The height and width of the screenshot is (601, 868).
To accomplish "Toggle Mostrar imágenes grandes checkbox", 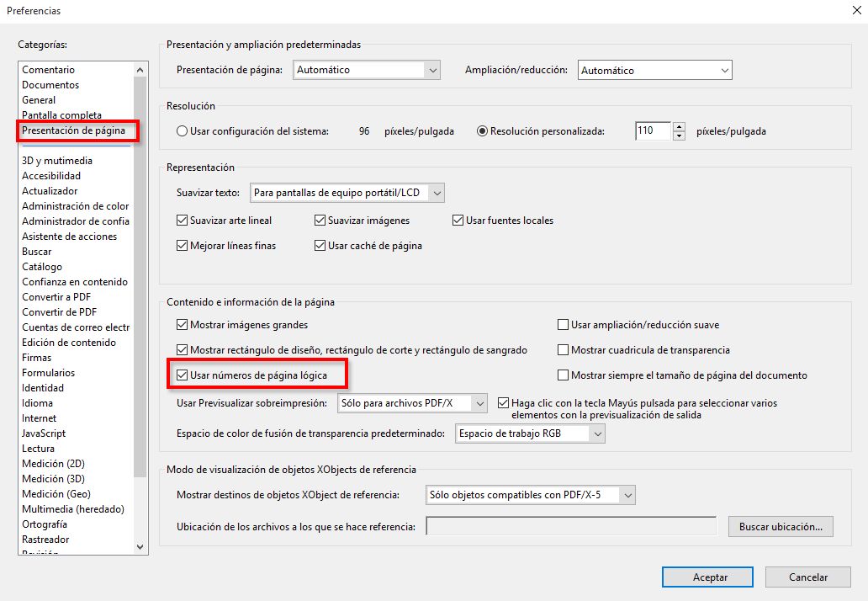I will pyautogui.click(x=182, y=325).
